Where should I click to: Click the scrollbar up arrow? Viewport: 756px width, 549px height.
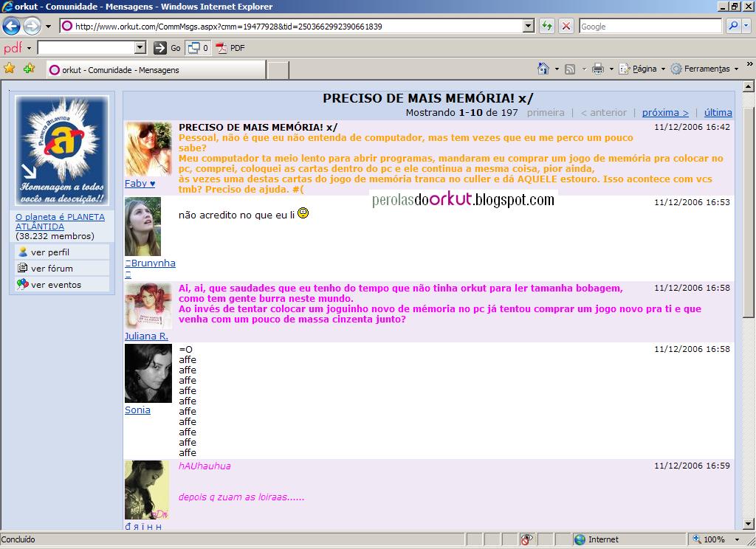click(x=749, y=87)
